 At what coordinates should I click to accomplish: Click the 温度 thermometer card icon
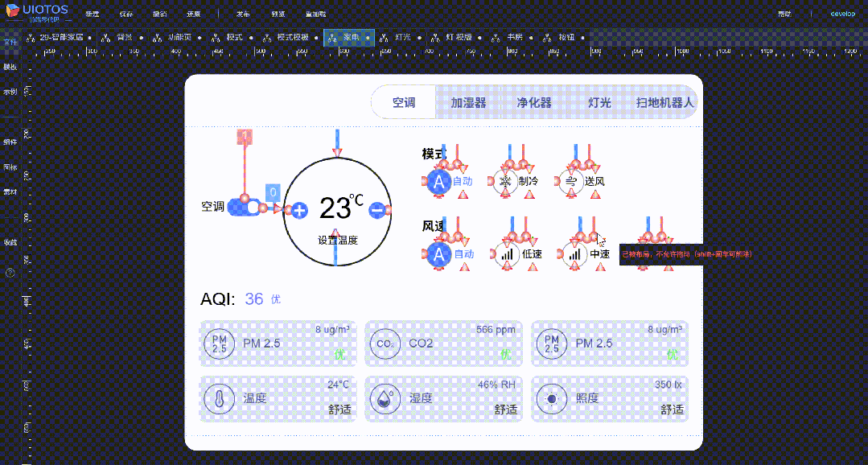pyautogui.click(x=219, y=398)
